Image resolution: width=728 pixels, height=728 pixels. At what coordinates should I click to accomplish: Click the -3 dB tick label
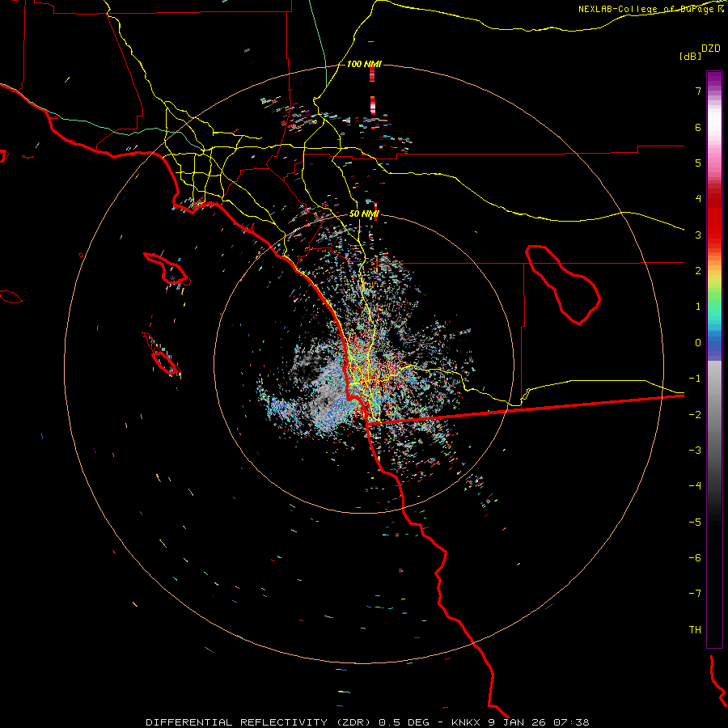tap(695, 451)
